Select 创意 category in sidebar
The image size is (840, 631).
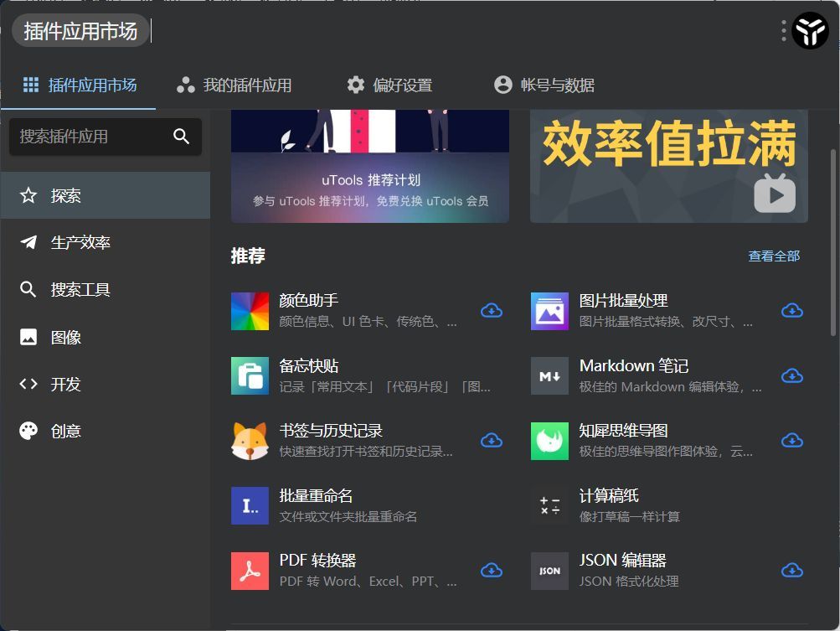pos(106,431)
